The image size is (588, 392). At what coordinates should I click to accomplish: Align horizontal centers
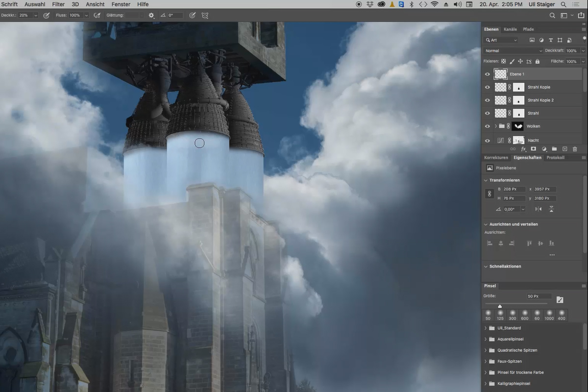pos(501,243)
